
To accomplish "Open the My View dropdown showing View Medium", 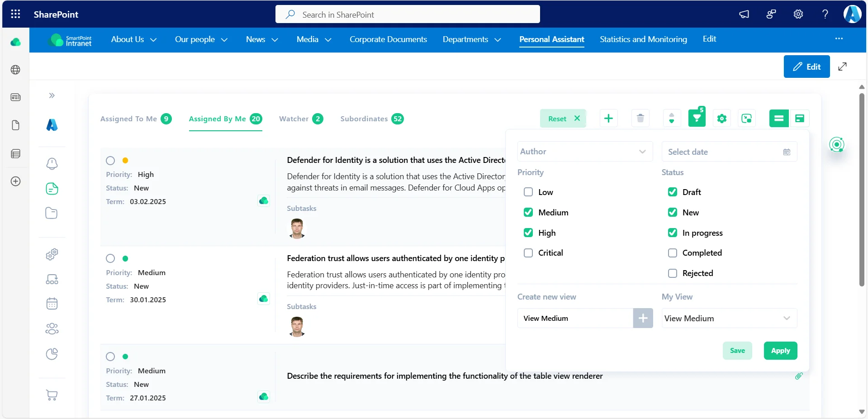I will tap(729, 318).
